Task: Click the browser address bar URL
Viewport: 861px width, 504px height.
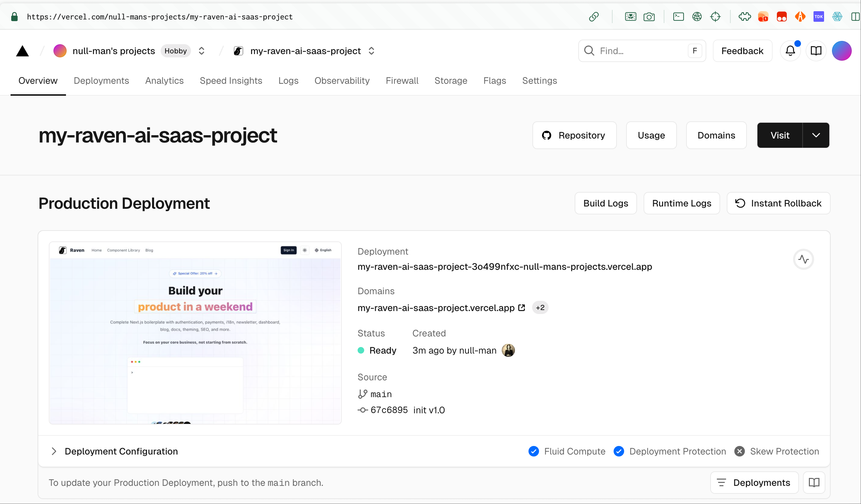Action: (160, 16)
